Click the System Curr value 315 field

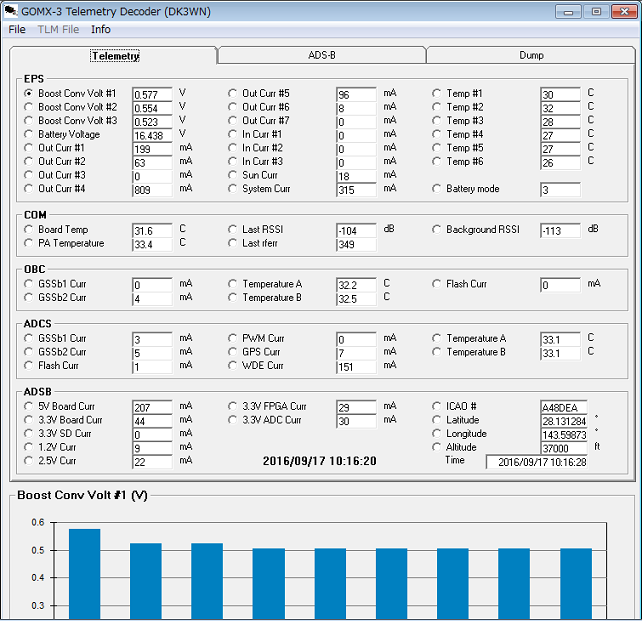[356, 190]
